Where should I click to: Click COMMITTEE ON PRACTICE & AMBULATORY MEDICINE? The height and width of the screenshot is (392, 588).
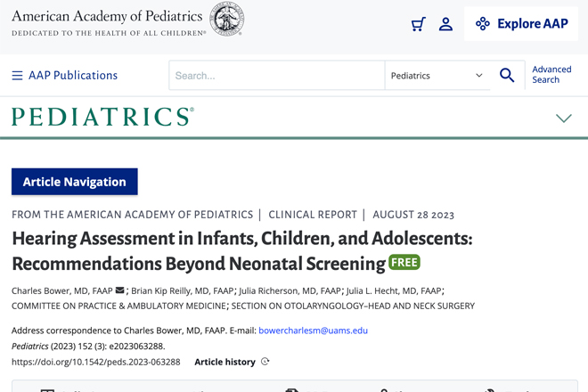tap(118, 306)
